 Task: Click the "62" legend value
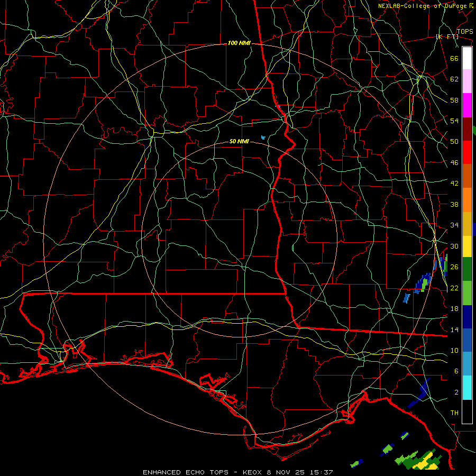[454, 79]
